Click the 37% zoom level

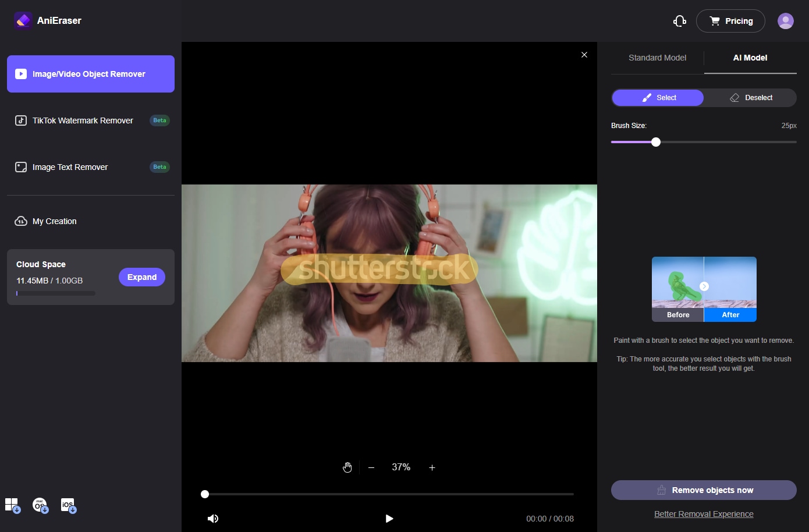click(401, 467)
